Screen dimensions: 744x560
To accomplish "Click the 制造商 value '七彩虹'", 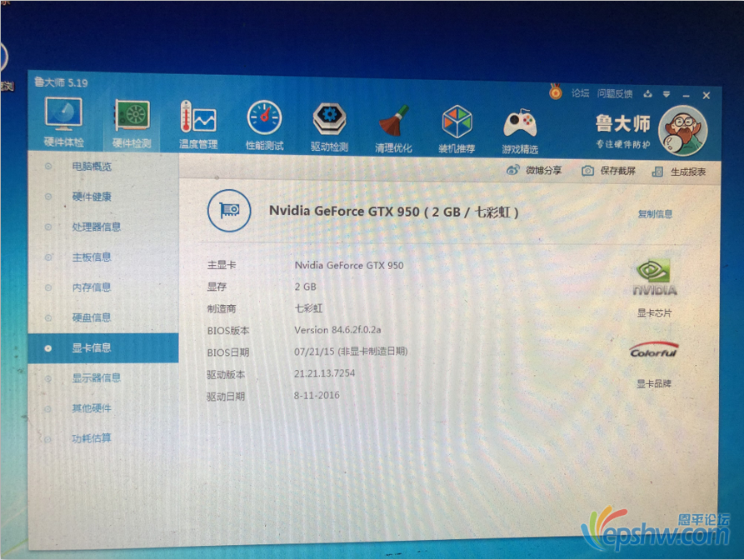I will coord(308,308).
